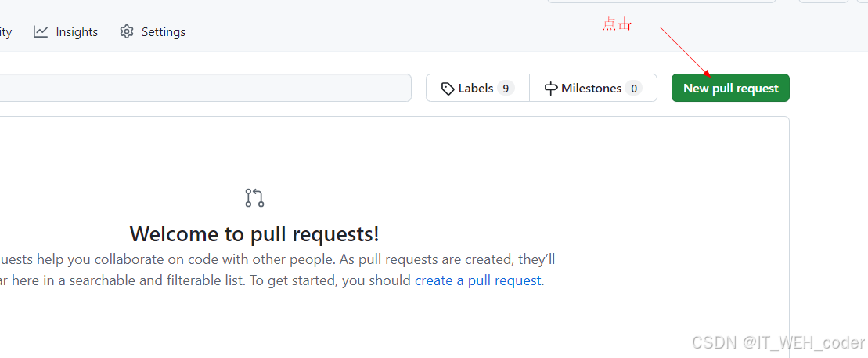
Task: Click the Milestones signpost icon
Action: point(550,89)
